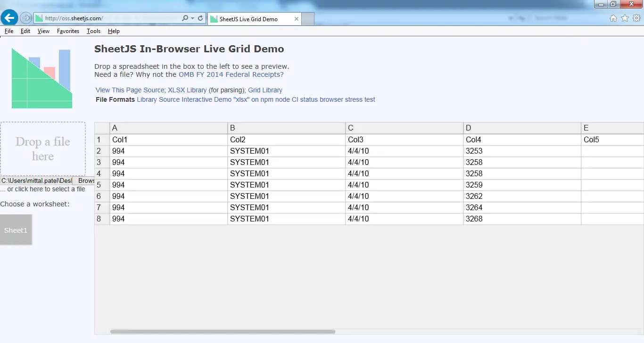
Task: Click the SYSTEM01 cell in row 7
Action: click(x=287, y=208)
